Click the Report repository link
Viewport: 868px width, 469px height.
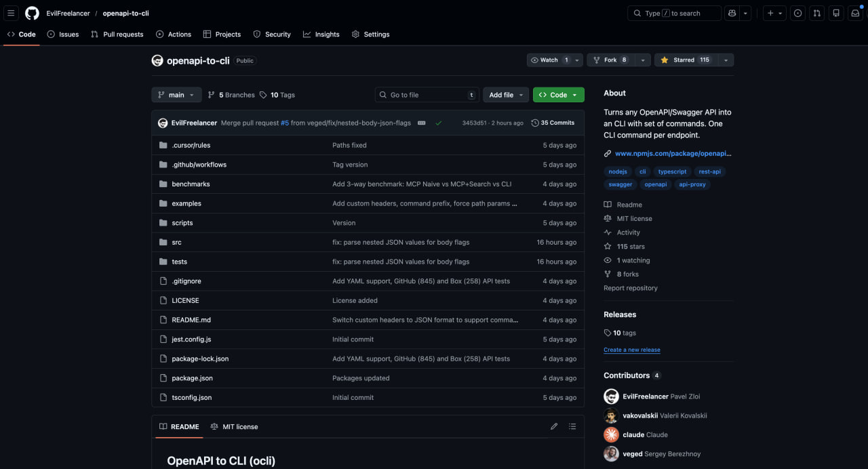[631, 288]
